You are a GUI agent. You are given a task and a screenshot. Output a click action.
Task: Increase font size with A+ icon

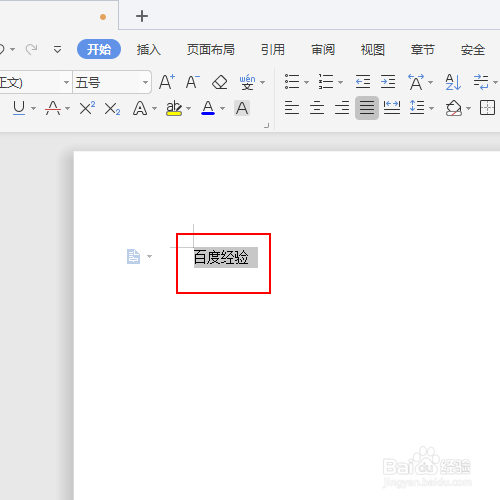pyautogui.click(x=167, y=82)
